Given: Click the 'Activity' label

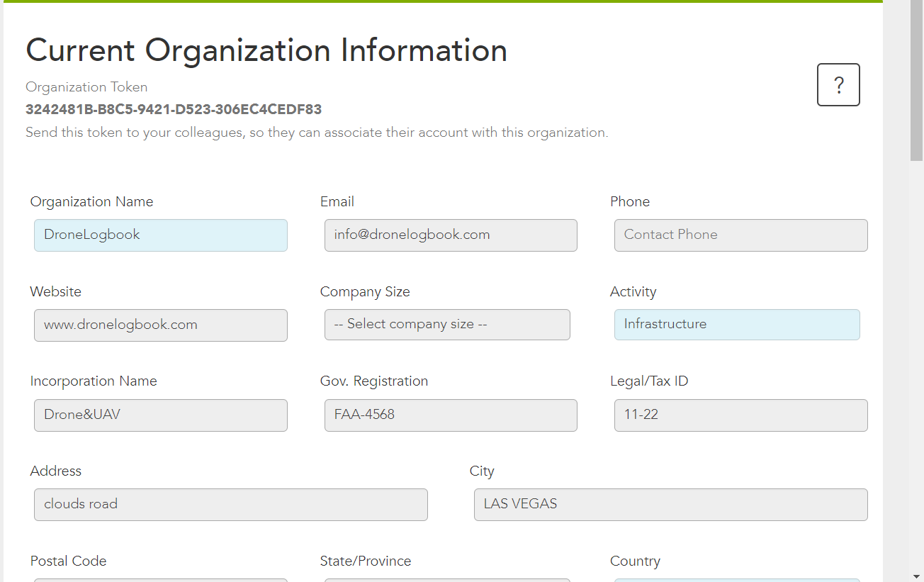Looking at the screenshot, I should click(x=633, y=292).
